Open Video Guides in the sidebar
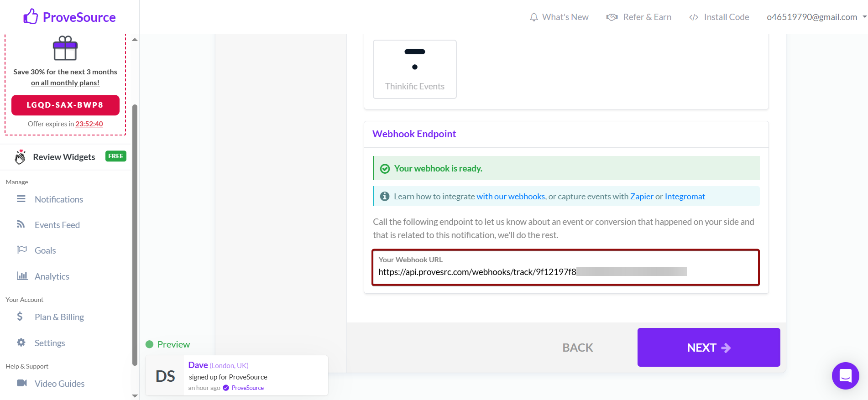 tap(59, 384)
